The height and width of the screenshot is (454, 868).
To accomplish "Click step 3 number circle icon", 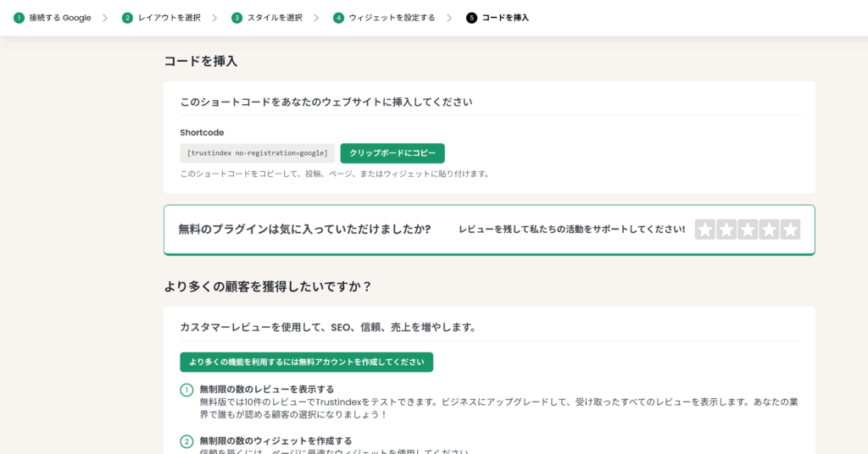I will [236, 18].
